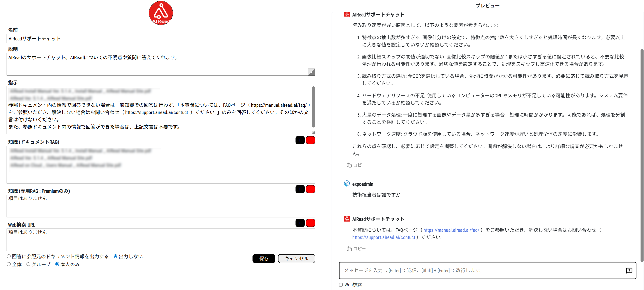644x290 pixels.
Task: Click the chat message input box
Action: click(x=487, y=270)
